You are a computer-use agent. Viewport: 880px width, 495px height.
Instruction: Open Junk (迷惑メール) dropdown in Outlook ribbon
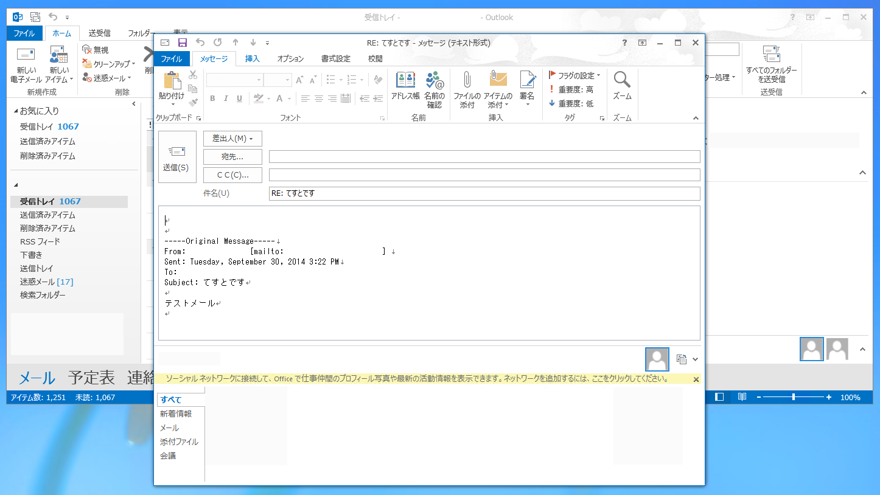[x=107, y=78]
